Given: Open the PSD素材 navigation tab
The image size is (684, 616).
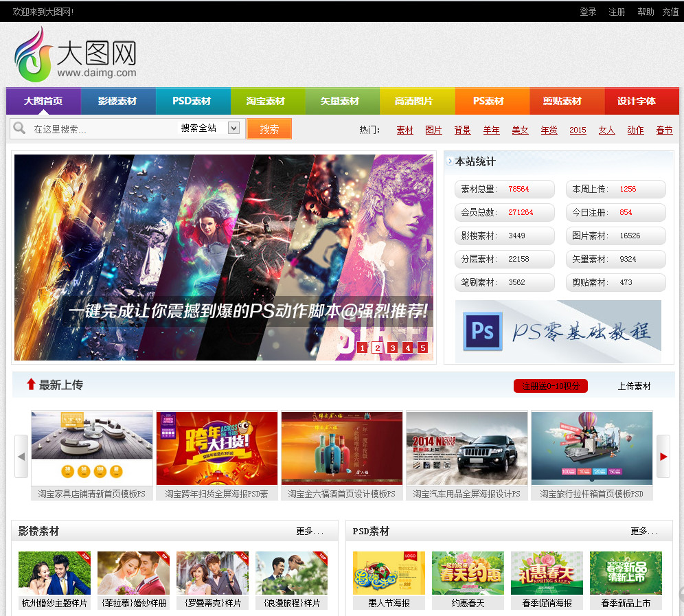Looking at the screenshot, I should coord(193,102).
